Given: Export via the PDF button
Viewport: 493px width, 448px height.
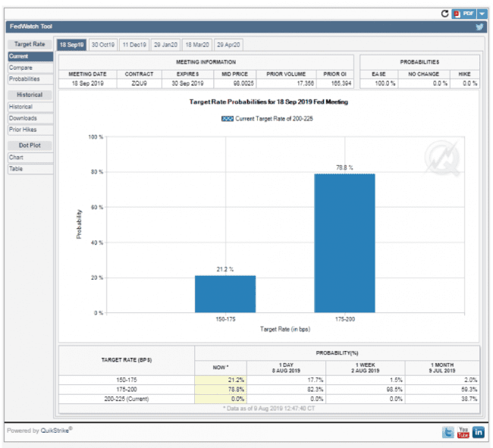Looking at the screenshot, I should tap(464, 14).
